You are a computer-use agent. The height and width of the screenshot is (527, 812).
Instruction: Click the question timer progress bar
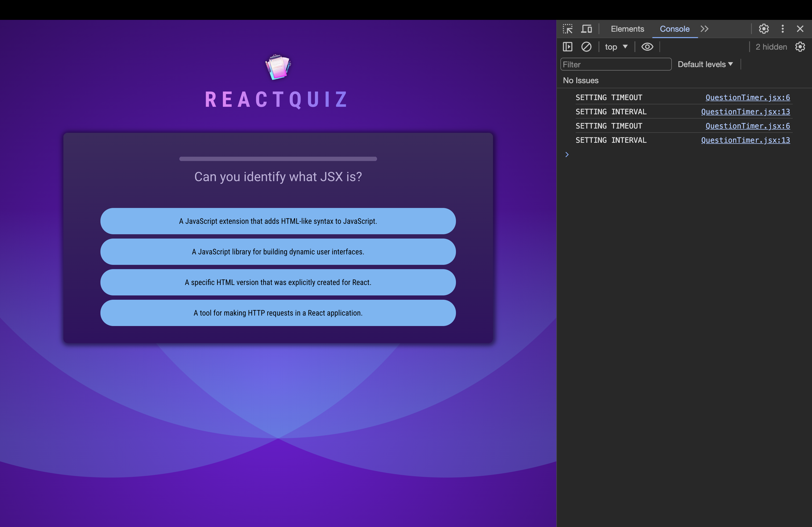tap(278, 159)
